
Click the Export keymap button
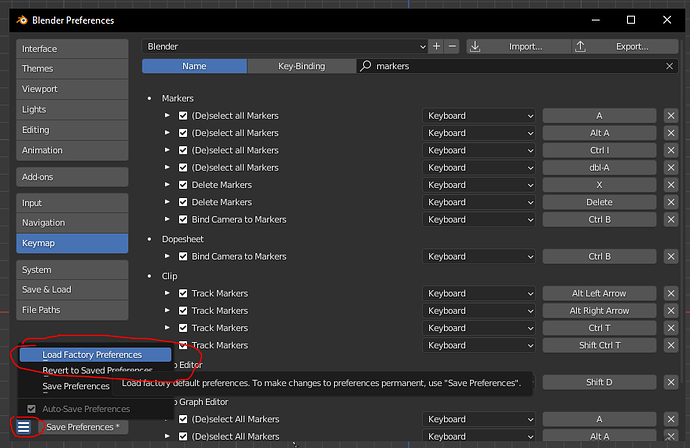[x=625, y=47]
